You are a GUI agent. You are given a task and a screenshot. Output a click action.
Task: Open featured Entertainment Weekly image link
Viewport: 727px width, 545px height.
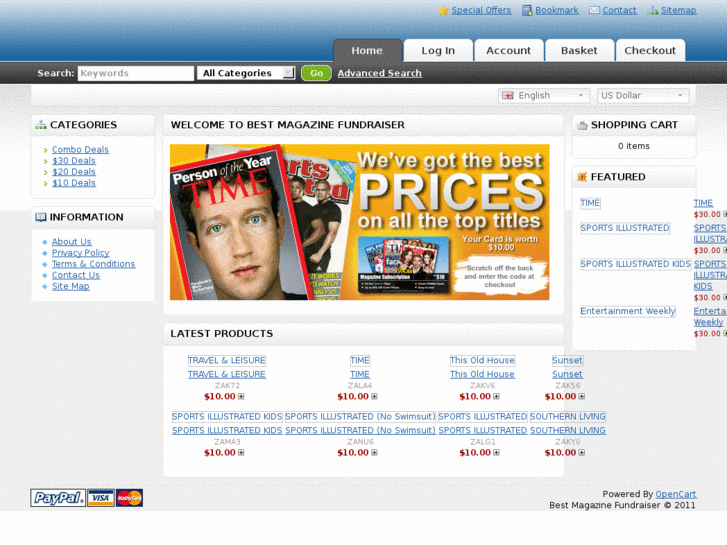tap(628, 311)
